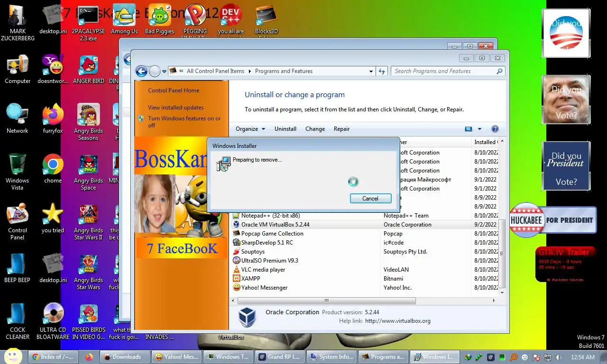The height and width of the screenshot is (364, 607).
Task: Select Angry Birds Seasons desktop icon
Action: tap(88, 123)
